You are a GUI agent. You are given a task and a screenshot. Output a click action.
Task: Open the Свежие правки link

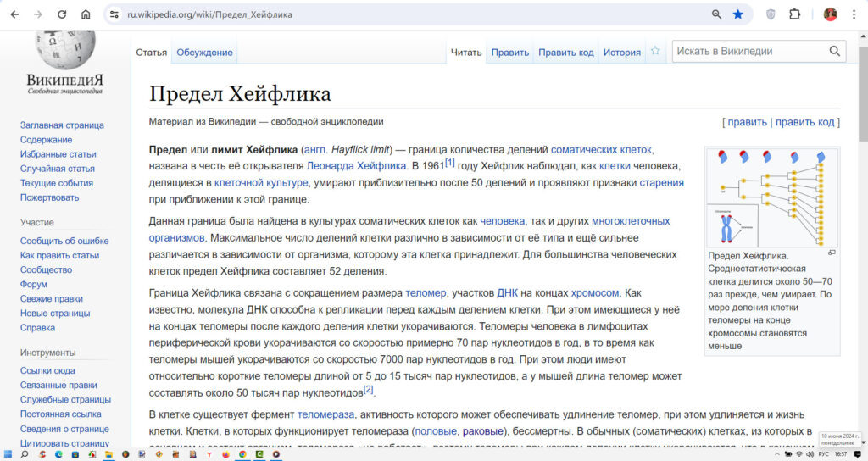tap(52, 298)
